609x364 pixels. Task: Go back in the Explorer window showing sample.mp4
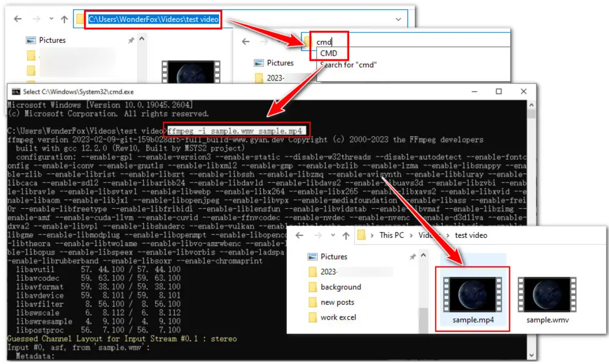tap(299, 235)
